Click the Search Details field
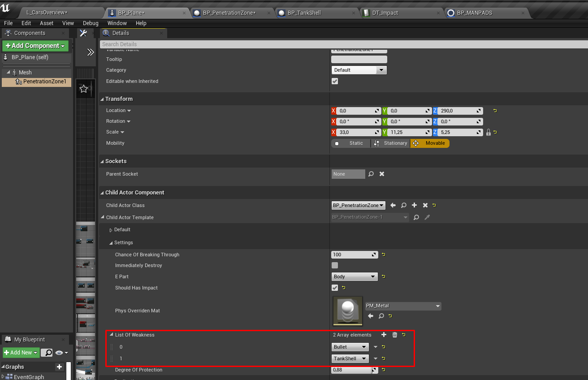 (x=343, y=44)
